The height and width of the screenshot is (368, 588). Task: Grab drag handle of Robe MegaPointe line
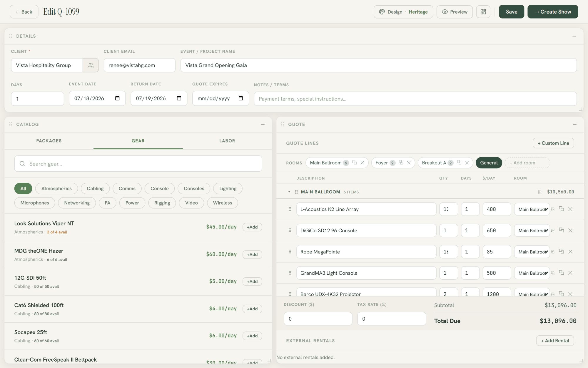[x=290, y=251]
